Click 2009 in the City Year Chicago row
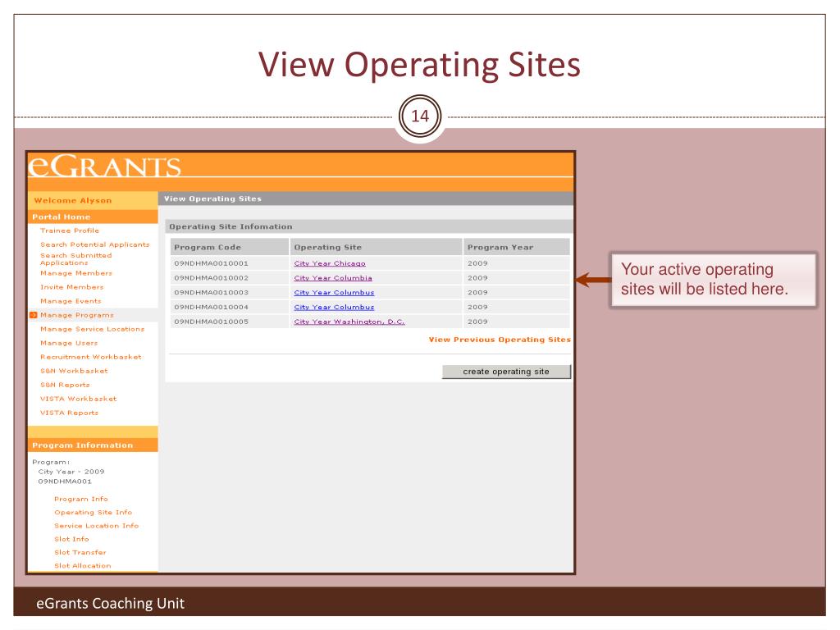 [477, 263]
